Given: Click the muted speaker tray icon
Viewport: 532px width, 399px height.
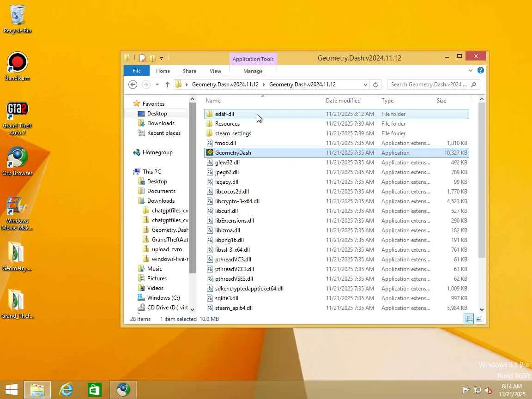Looking at the screenshot, I should [x=489, y=390].
